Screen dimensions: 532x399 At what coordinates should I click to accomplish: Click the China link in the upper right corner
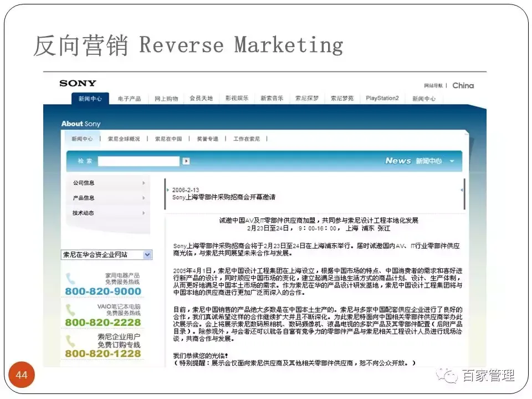[x=463, y=85]
